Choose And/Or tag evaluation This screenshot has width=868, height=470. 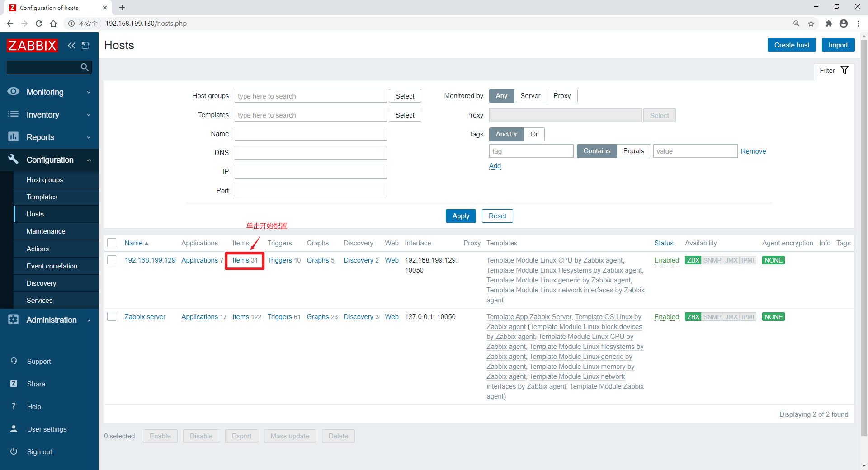(506, 134)
